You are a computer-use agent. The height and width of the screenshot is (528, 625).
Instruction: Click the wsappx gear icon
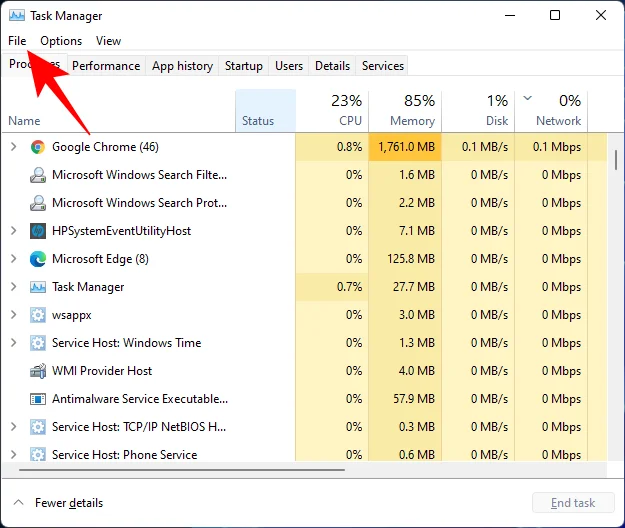(x=38, y=315)
